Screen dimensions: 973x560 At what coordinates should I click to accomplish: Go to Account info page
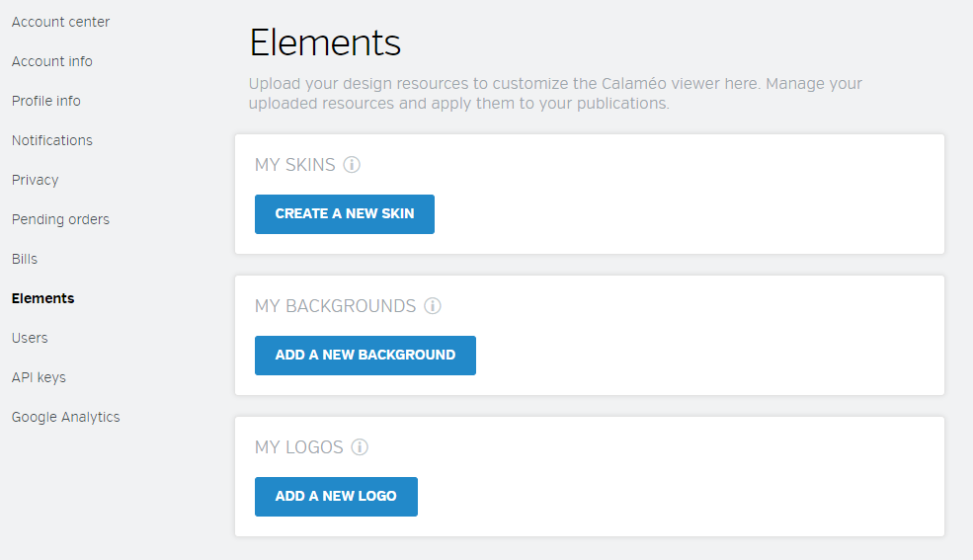(x=51, y=61)
